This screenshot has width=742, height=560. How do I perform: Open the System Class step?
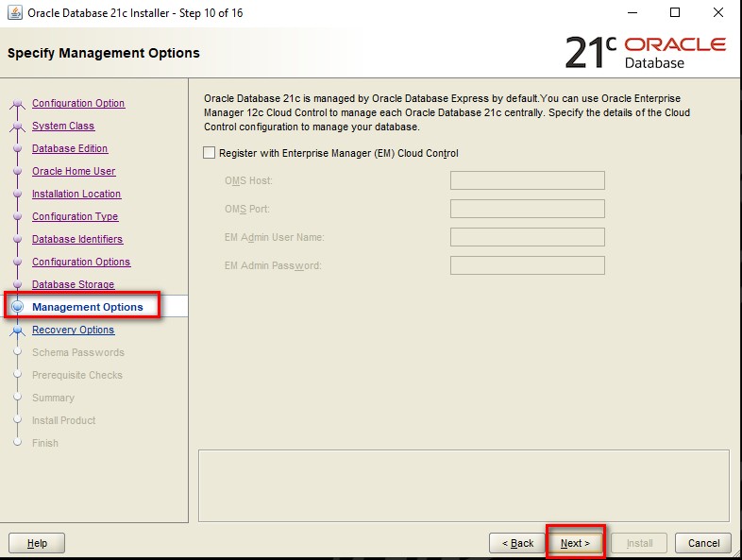[63, 126]
